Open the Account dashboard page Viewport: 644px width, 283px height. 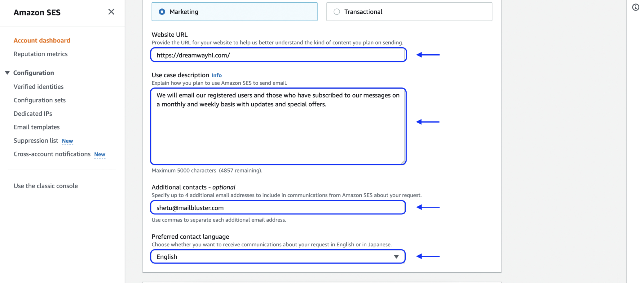(x=42, y=40)
